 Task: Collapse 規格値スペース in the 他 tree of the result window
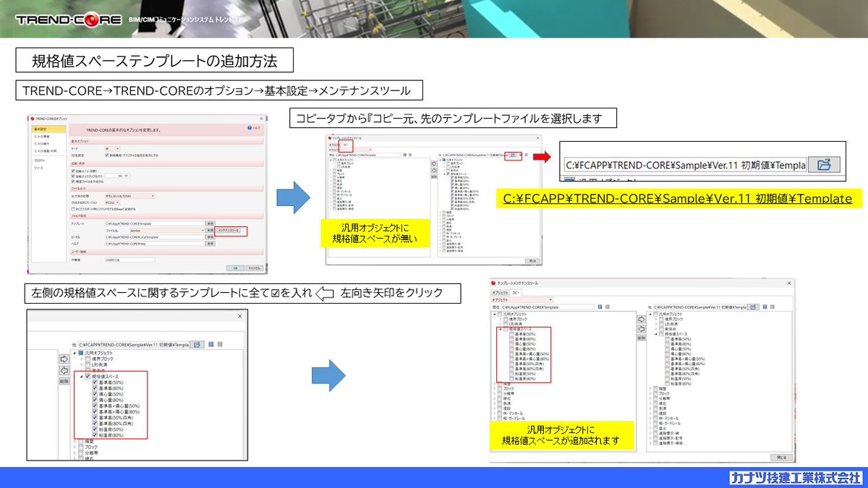(x=657, y=334)
